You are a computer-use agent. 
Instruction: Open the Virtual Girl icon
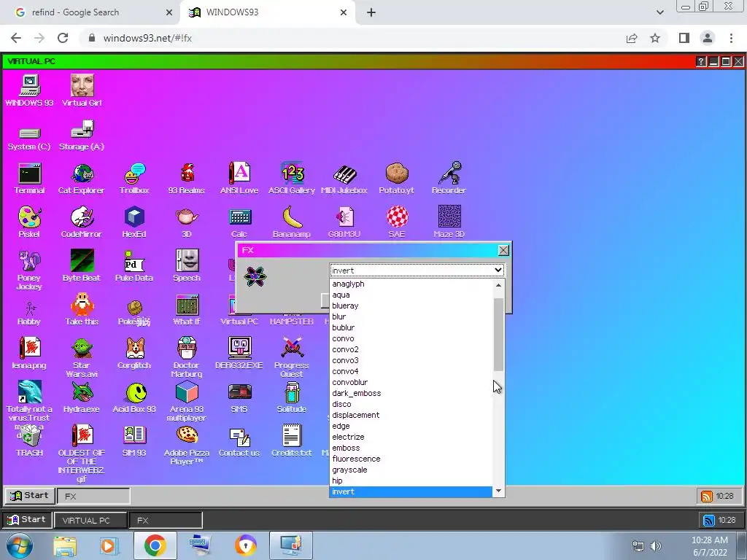(82, 90)
